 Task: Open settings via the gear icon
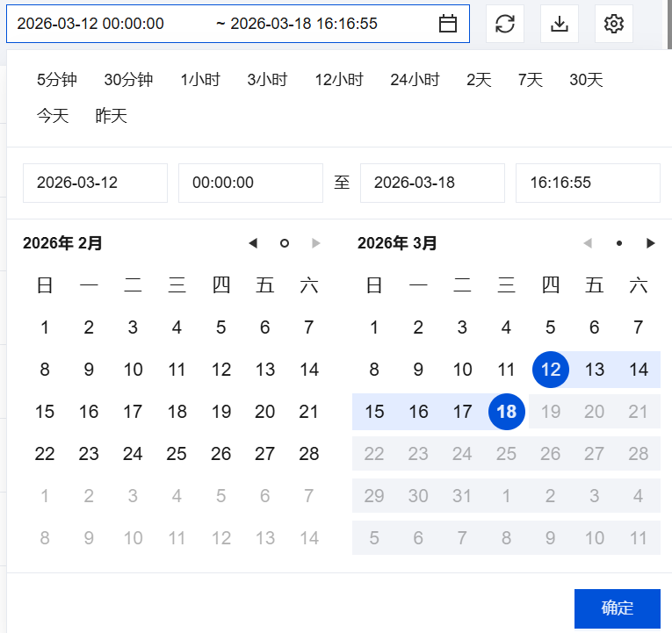pyautogui.click(x=614, y=24)
